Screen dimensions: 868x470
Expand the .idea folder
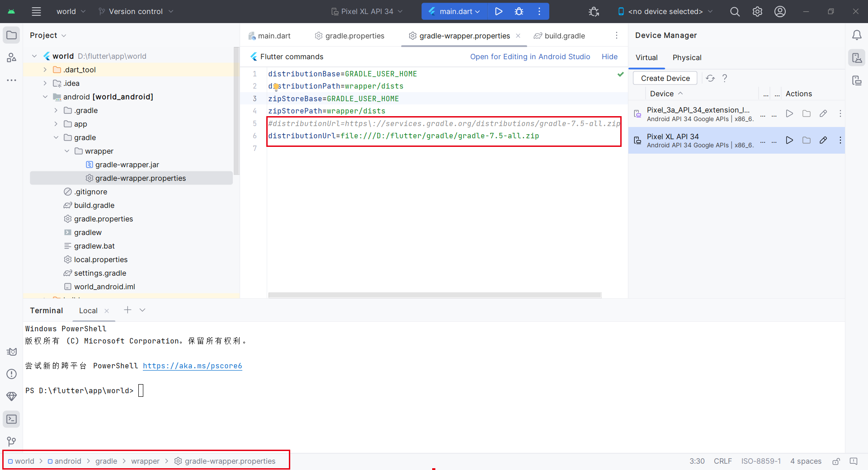click(45, 83)
